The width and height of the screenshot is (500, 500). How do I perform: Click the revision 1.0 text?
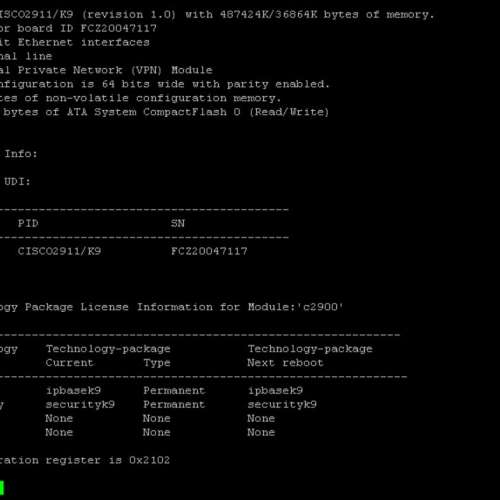click(129, 15)
